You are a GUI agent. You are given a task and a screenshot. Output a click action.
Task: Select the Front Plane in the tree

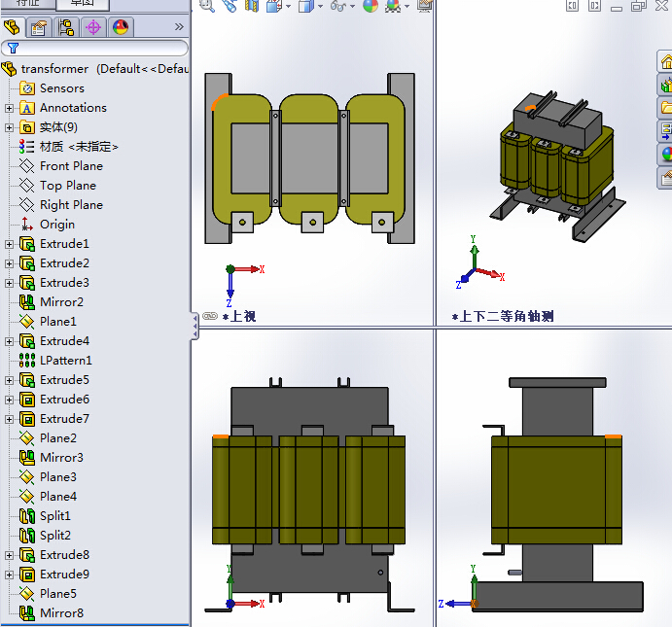pos(70,166)
